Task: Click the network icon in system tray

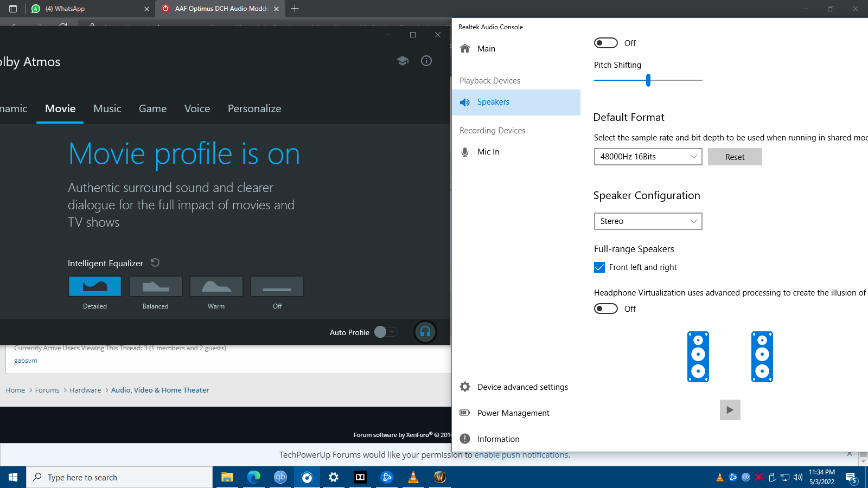Action: click(785, 477)
